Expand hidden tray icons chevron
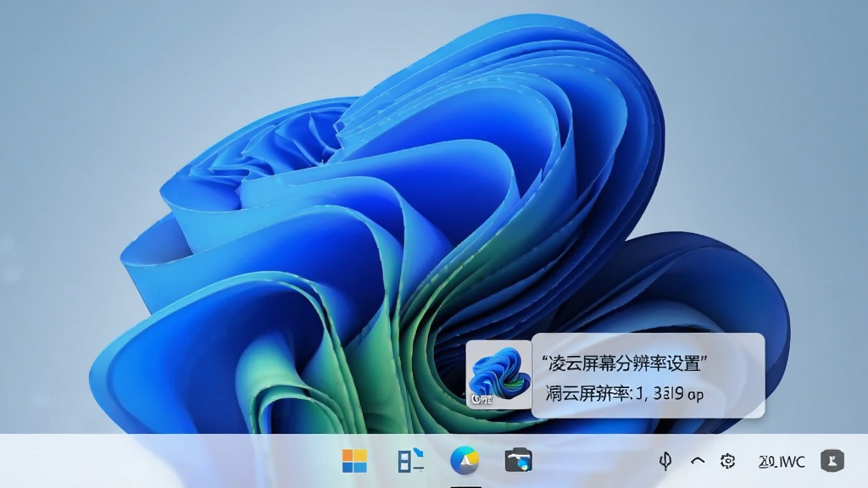 (698, 460)
